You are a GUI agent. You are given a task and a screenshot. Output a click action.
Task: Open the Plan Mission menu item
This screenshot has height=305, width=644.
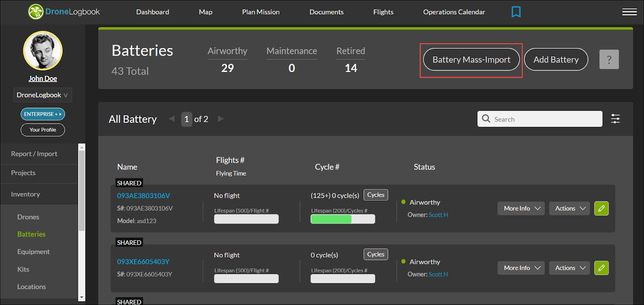[x=261, y=12]
